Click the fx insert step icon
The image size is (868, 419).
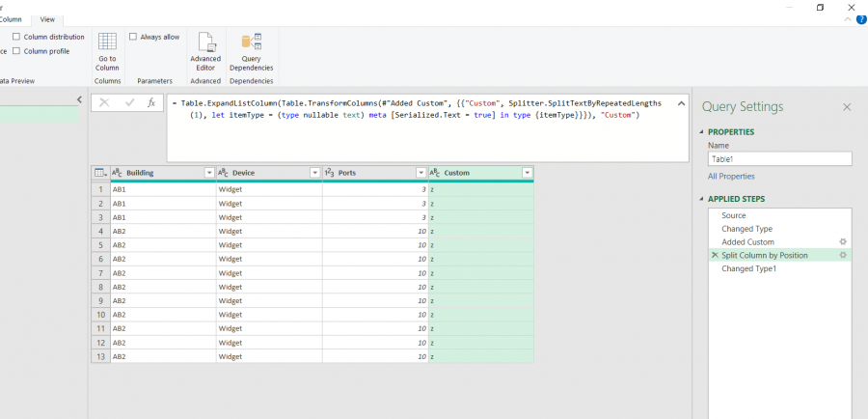[151, 102]
